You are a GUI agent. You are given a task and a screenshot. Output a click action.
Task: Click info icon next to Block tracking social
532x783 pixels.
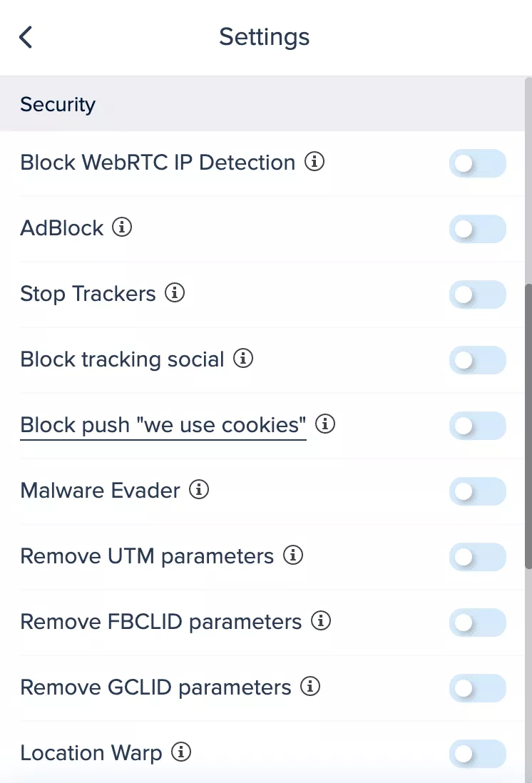(243, 359)
